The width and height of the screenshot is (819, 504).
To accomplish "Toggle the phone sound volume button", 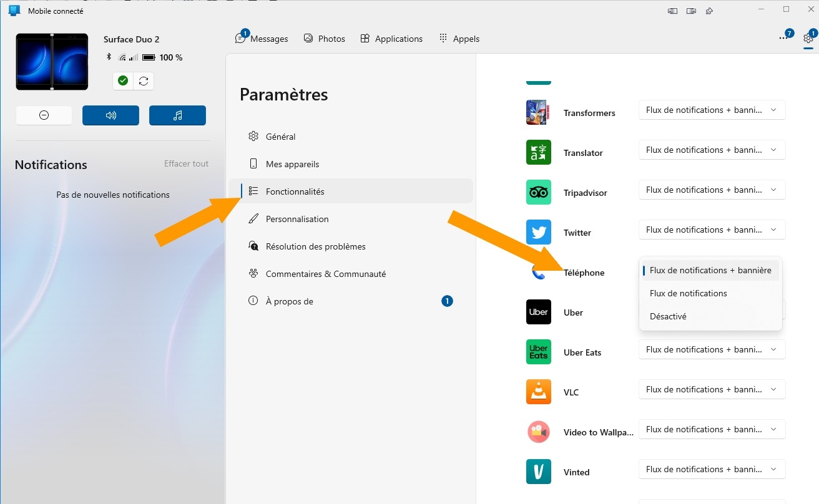I will [x=110, y=115].
